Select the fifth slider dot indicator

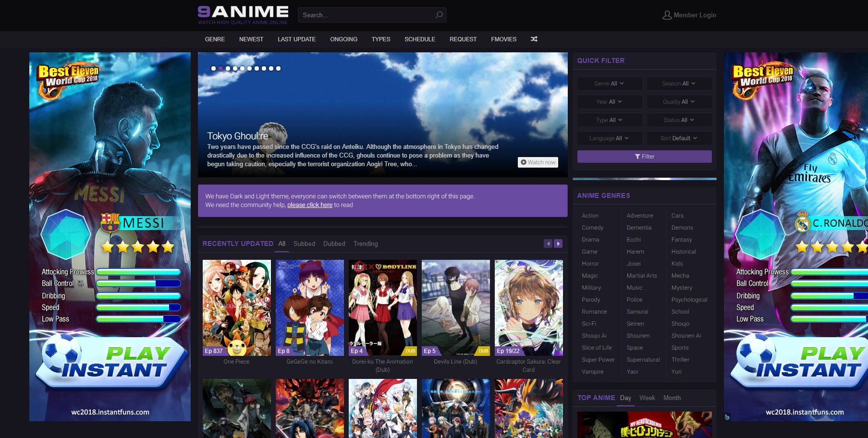[x=242, y=68]
